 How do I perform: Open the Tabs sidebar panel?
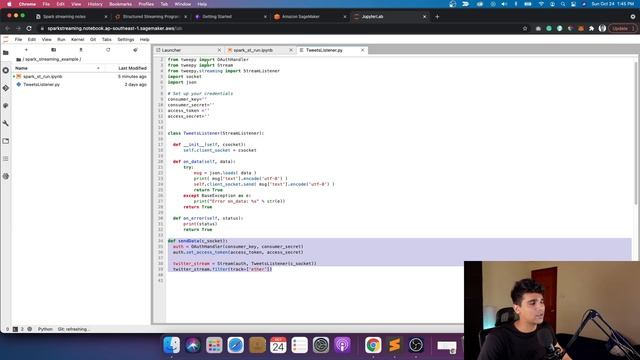(6, 141)
